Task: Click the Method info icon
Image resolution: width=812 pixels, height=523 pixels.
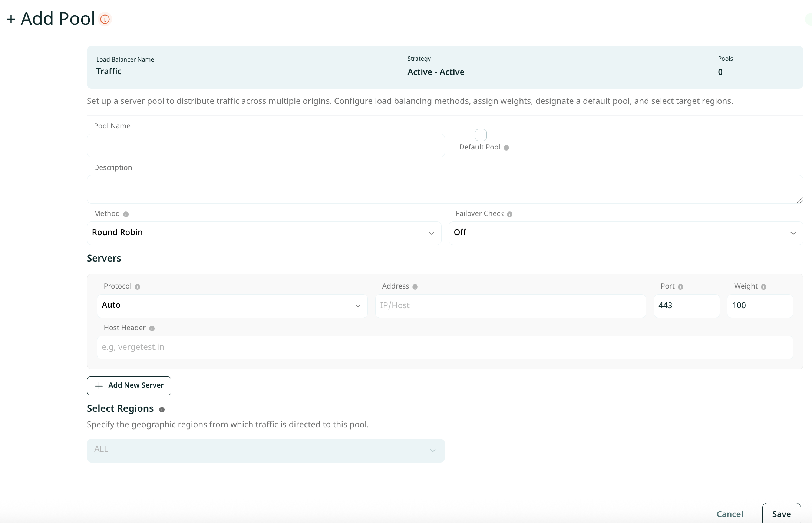Action: point(126,214)
